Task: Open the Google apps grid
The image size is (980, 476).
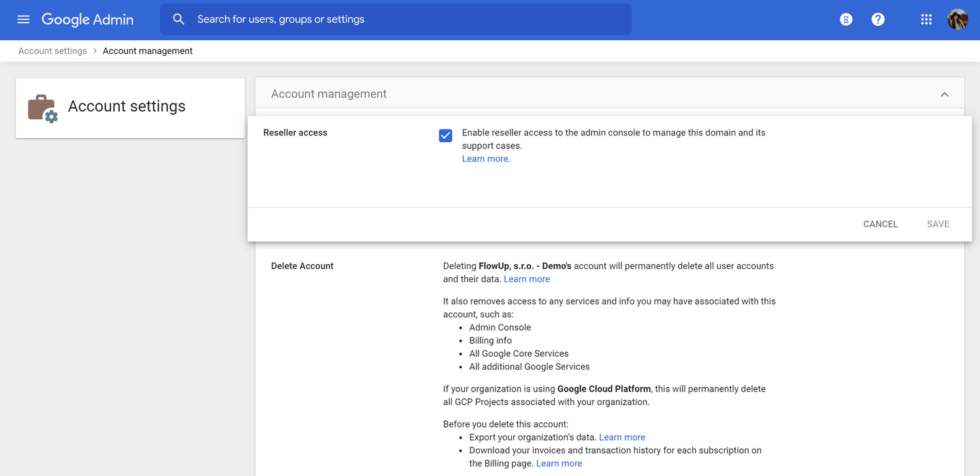Action: 926,20
